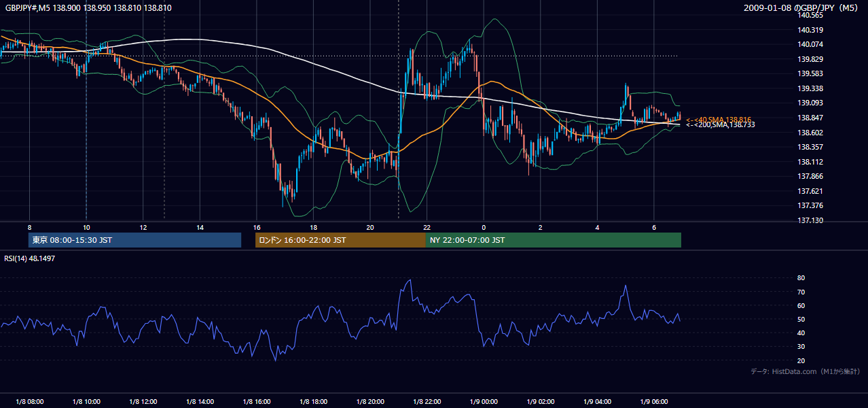Click the 138.357 price axis label
Screen dimensions: 868x408
pos(811,148)
